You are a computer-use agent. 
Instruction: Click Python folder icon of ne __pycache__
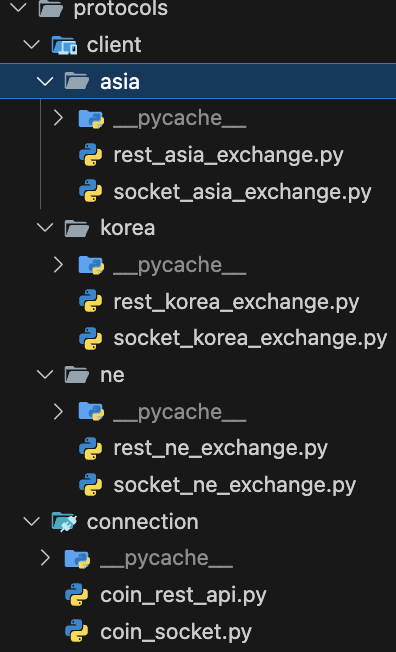[x=91, y=412]
